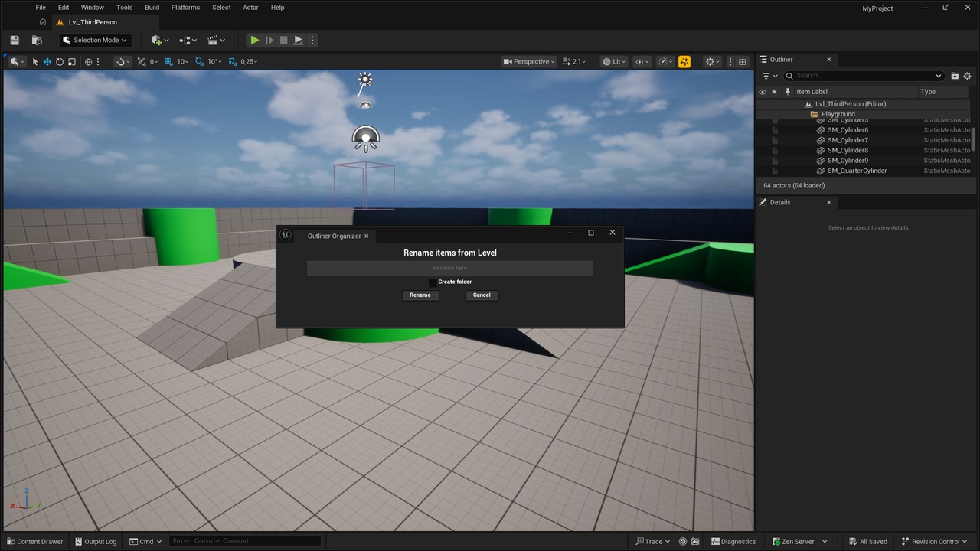
Task: Open the Selection Mode dropdown
Action: (x=96, y=40)
